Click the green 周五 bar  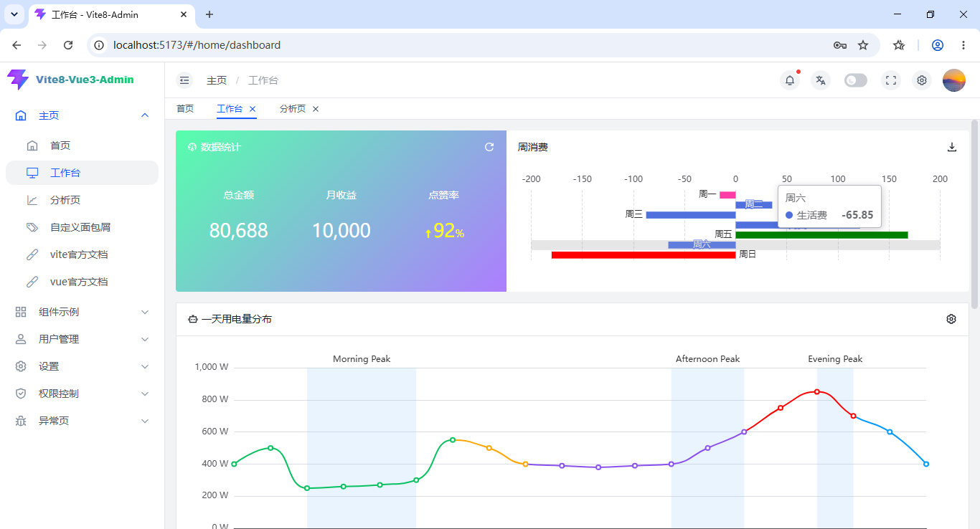821,235
